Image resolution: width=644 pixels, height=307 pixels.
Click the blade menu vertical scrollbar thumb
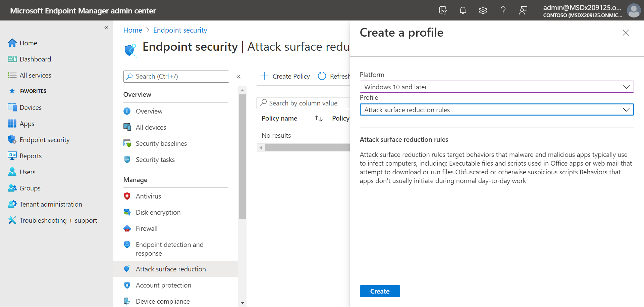pos(242,157)
